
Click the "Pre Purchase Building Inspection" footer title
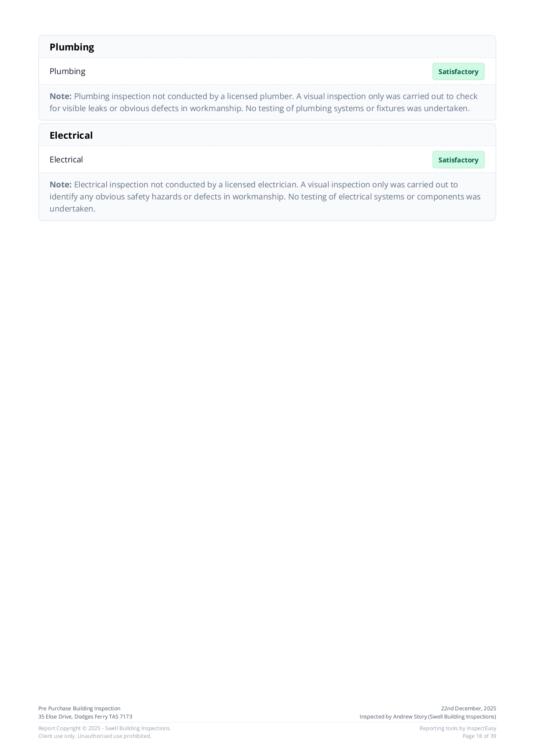[x=79, y=708]
